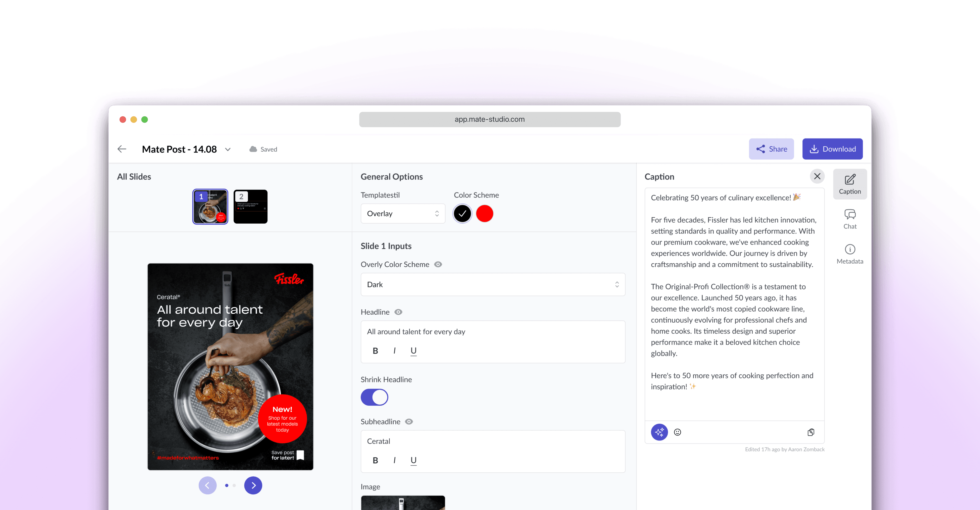Screen dimensions: 980x510
Task: Toggle Subheadline visibility eye icon
Action: point(409,421)
